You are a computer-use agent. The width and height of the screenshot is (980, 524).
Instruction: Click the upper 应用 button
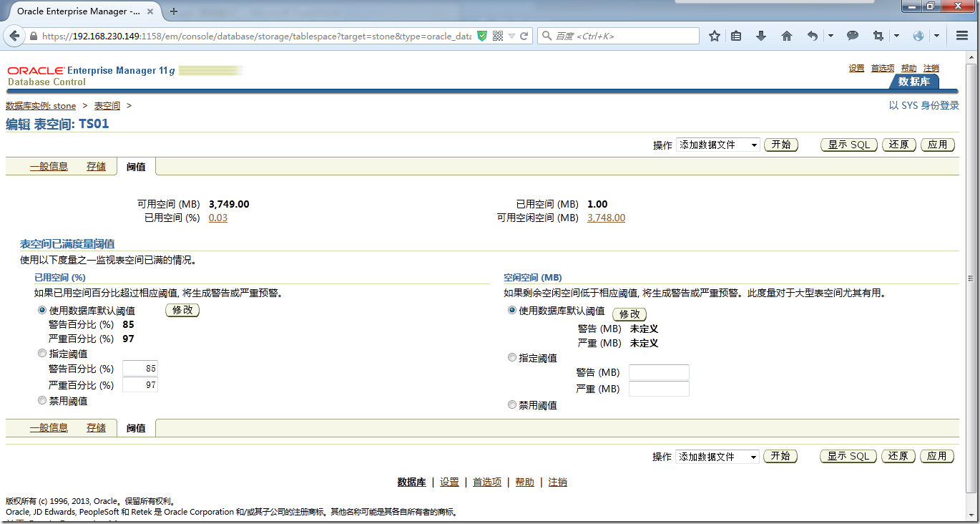(x=938, y=145)
